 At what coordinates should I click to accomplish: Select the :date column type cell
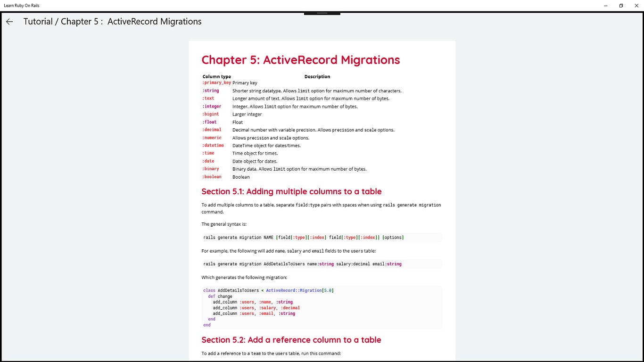point(208,161)
